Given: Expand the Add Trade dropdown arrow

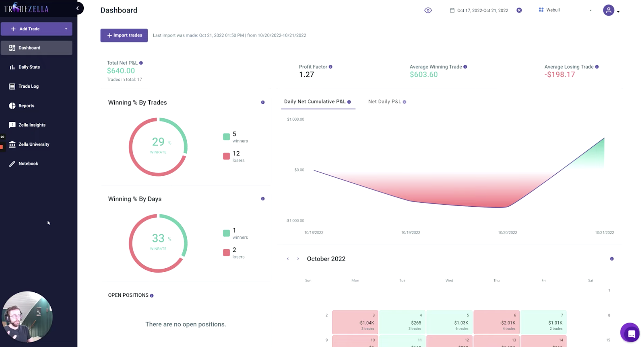Looking at the screenshot, I should tap(65, 29).
